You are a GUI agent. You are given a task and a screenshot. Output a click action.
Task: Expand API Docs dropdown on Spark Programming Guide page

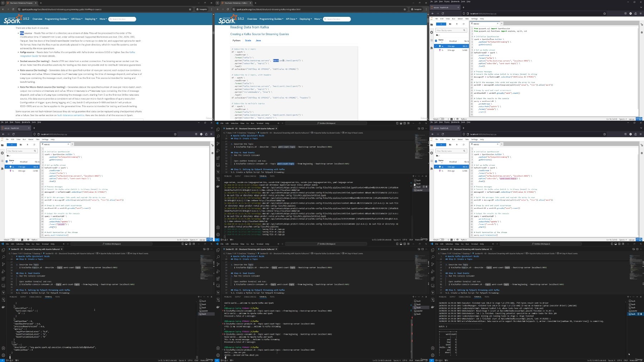pyautogui.click(x=77, y=19)
